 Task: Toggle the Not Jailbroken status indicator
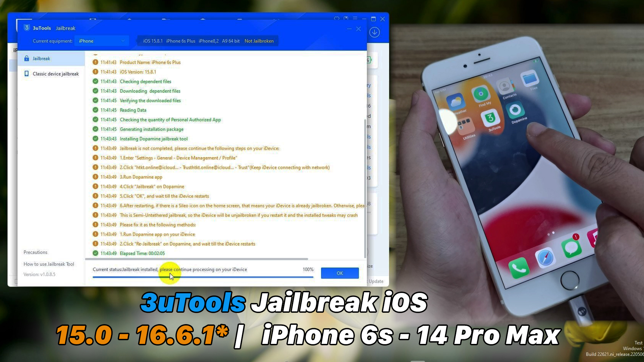(259, 41)
